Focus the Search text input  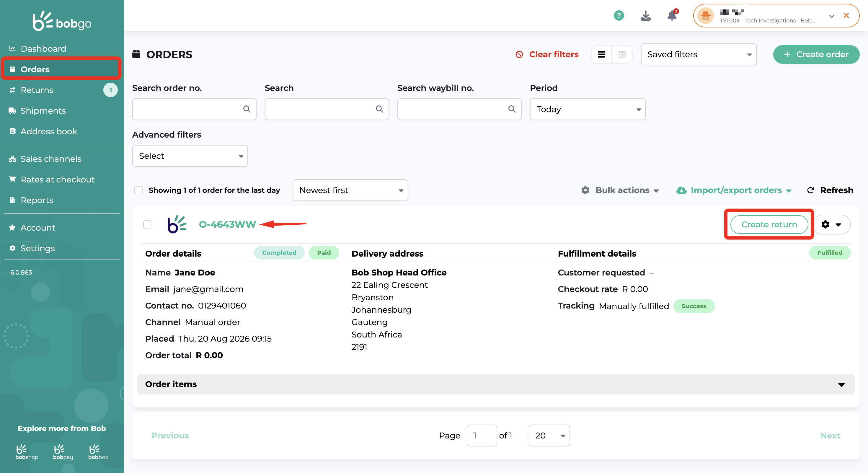click(327, 109)
